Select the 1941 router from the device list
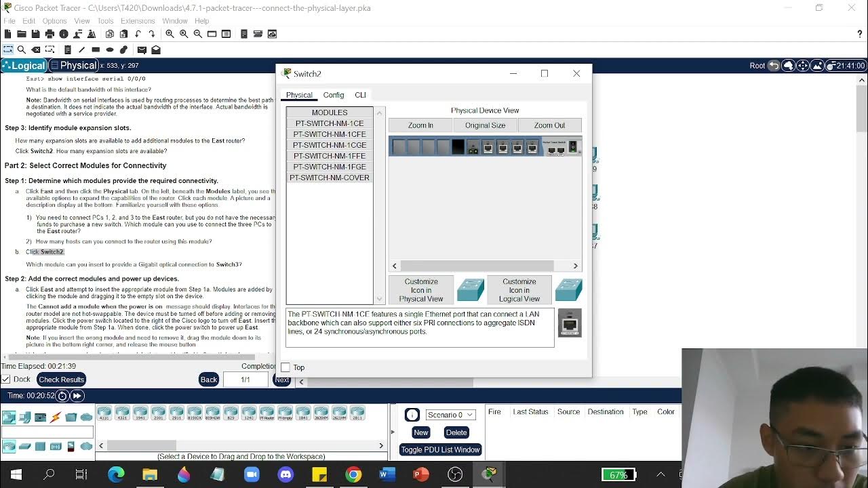 (x=140, y=413)
